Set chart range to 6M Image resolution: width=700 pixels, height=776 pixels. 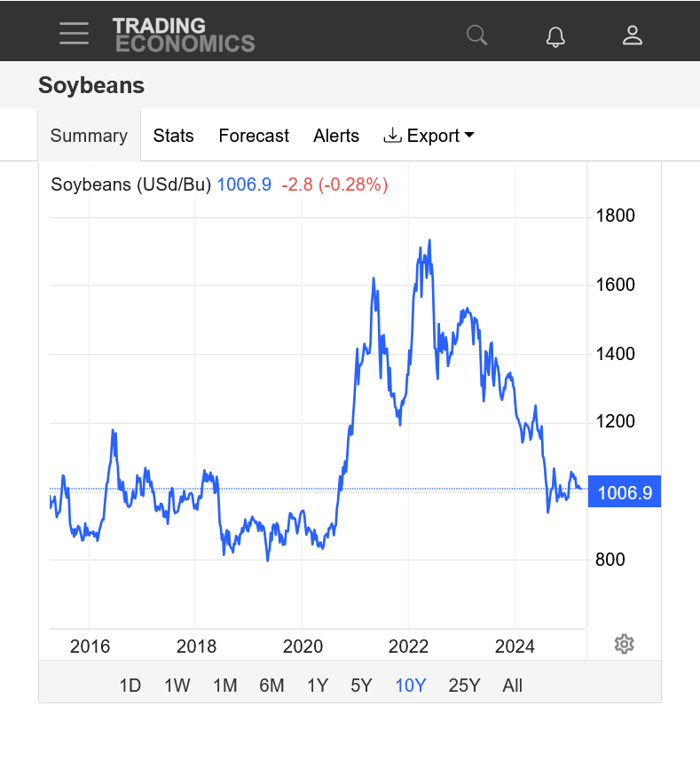pos(271,685)
